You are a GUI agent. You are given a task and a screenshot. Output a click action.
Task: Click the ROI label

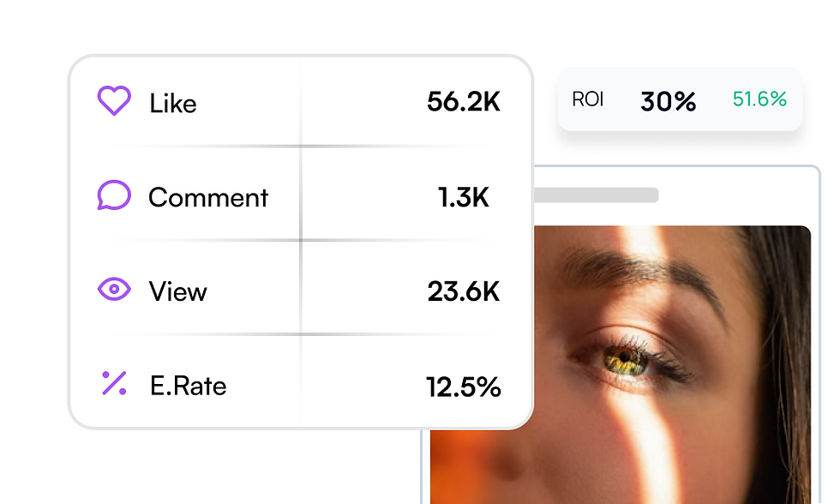coord(588,99)
